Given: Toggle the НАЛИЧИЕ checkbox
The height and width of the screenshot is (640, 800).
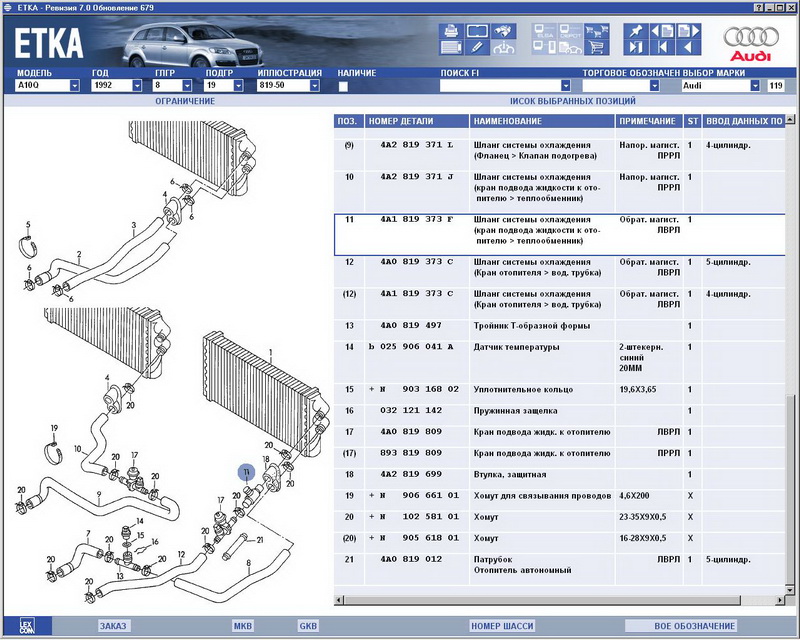Looking at the screenshot, I should click(x=343, y=86).
